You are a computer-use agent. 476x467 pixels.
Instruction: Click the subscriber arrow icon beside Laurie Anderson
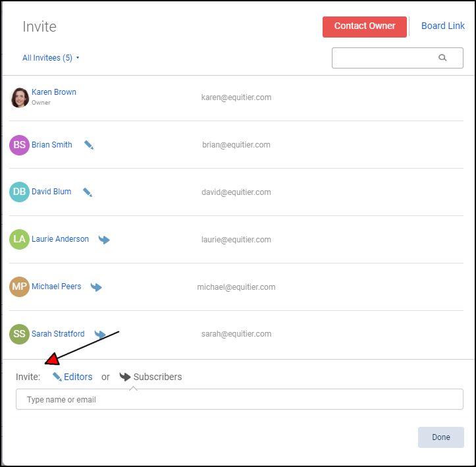[x=104, y=240]
